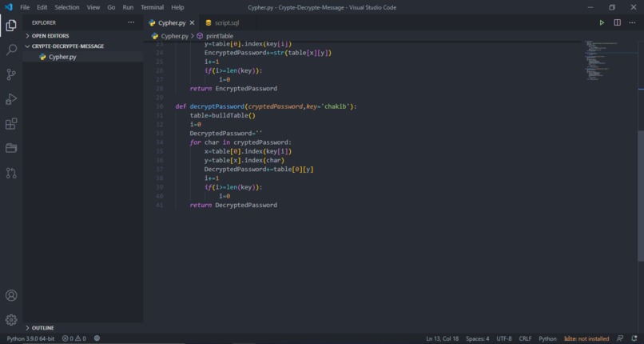Screen dimensions: 644x344
Task: Open the folder-shaped project manager icon
Action: pyautogui.click(x=11, y=148)
